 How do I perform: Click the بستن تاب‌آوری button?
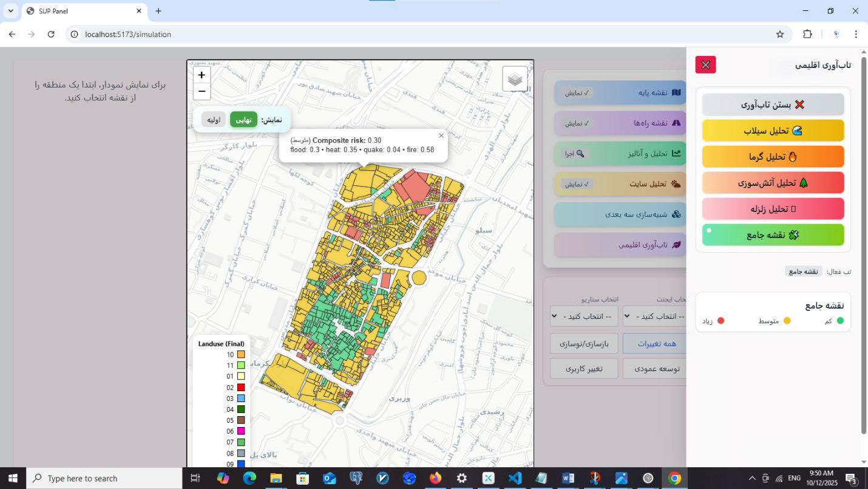point(773,104)
